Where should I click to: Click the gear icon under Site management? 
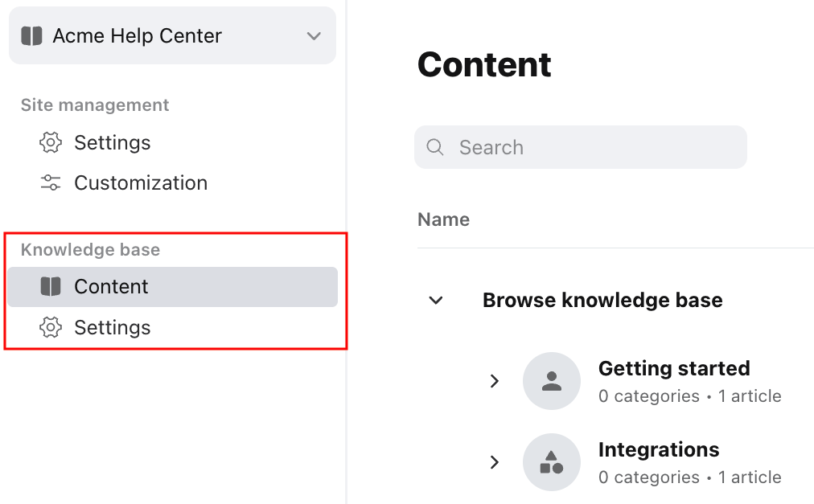point(51,142)
